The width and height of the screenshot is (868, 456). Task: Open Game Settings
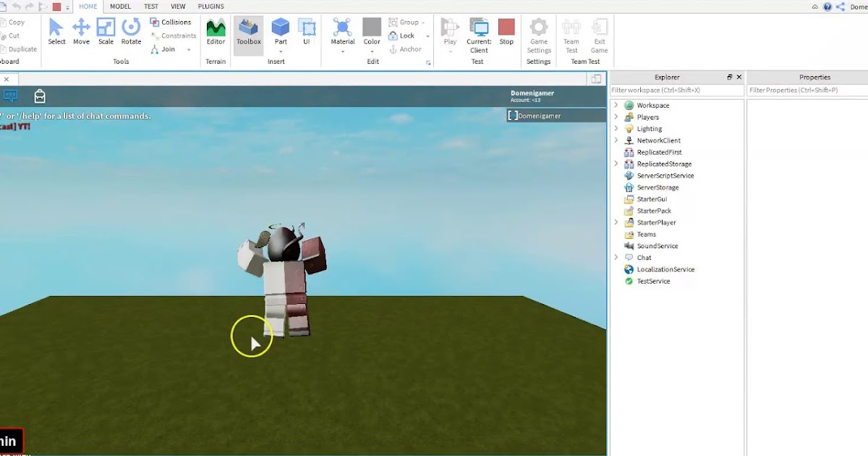[x=539, y=35]
